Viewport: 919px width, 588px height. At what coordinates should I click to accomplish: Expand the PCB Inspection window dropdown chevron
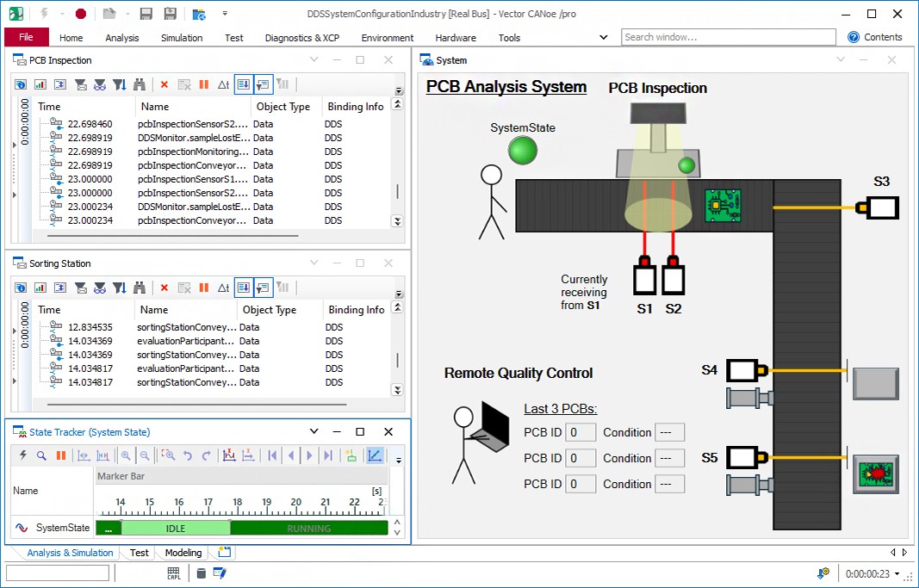(x=314, y=60)
